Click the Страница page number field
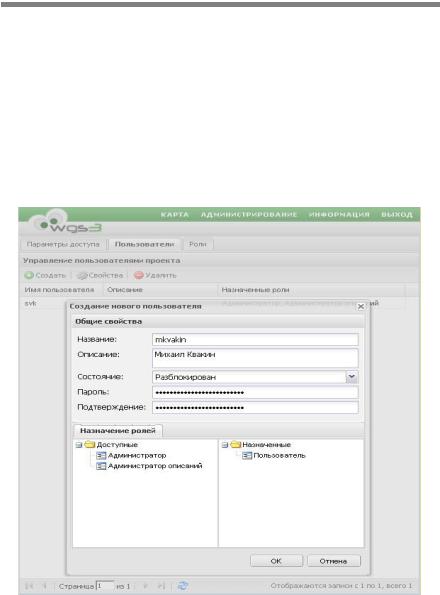Screen dimensions: 440x595 (105, 586)
